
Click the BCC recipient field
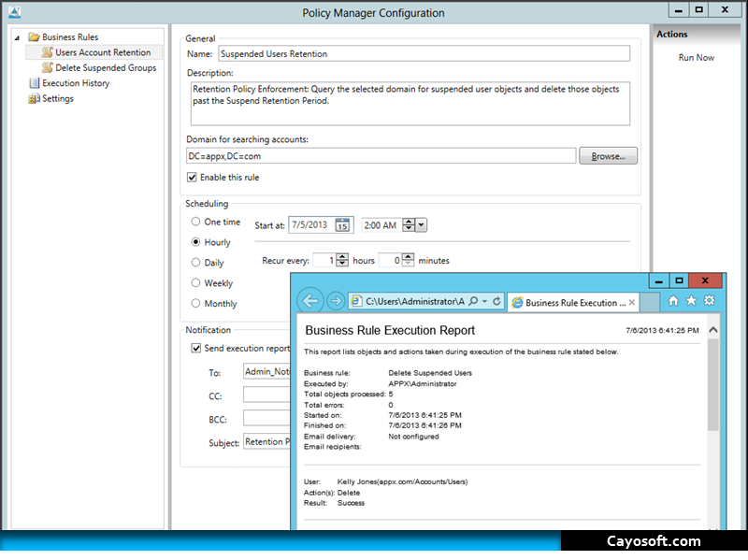(266, 418)
